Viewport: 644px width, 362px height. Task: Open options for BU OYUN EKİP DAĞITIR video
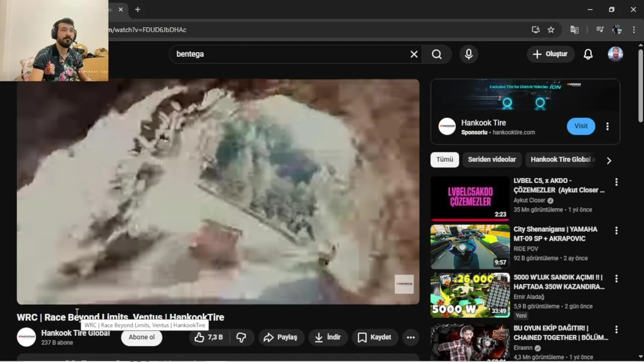[616, 330]
